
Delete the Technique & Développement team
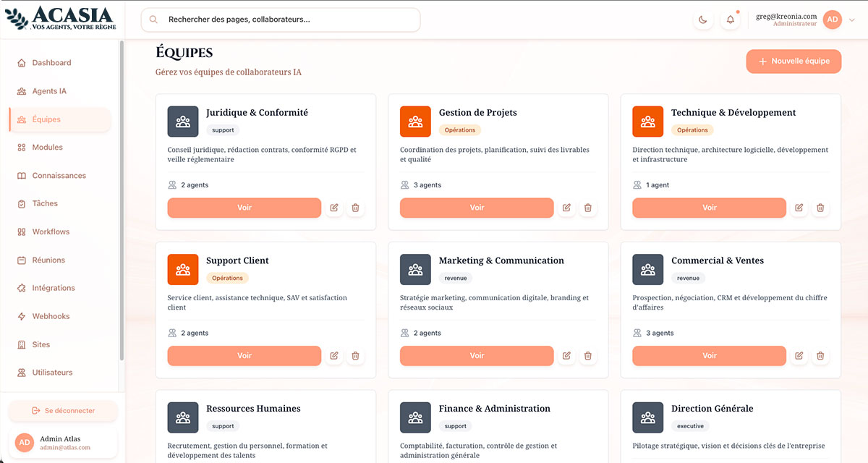click(820, 208)
